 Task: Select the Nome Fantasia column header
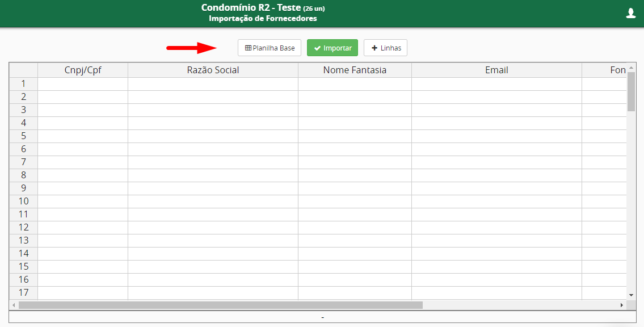click(355, 70)
